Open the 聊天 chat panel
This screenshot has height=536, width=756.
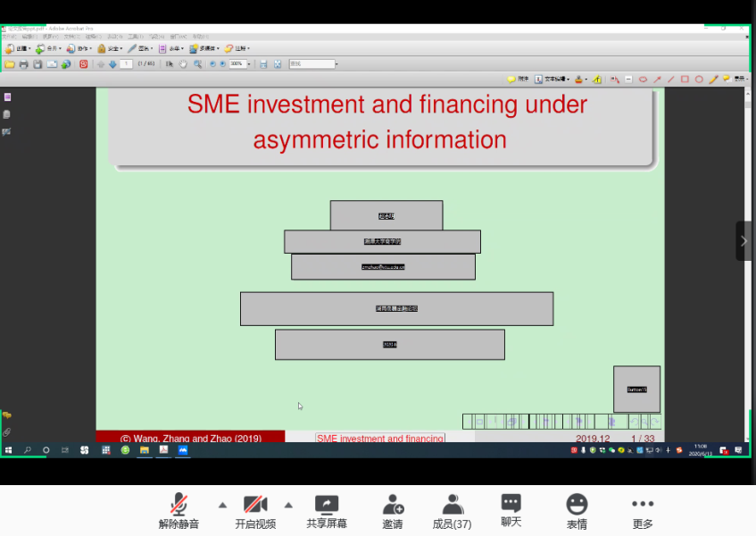[x=511, y=511]
